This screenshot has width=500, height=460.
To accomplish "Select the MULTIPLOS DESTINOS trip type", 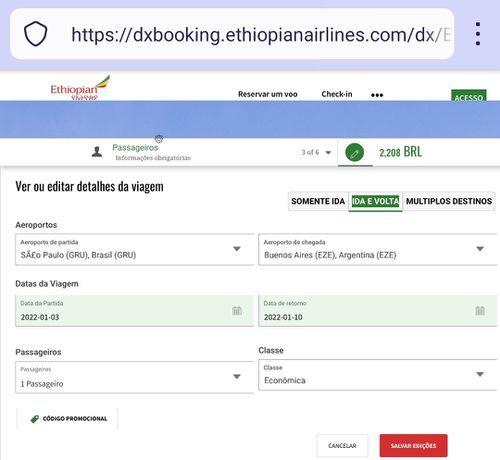I will 449,201.
